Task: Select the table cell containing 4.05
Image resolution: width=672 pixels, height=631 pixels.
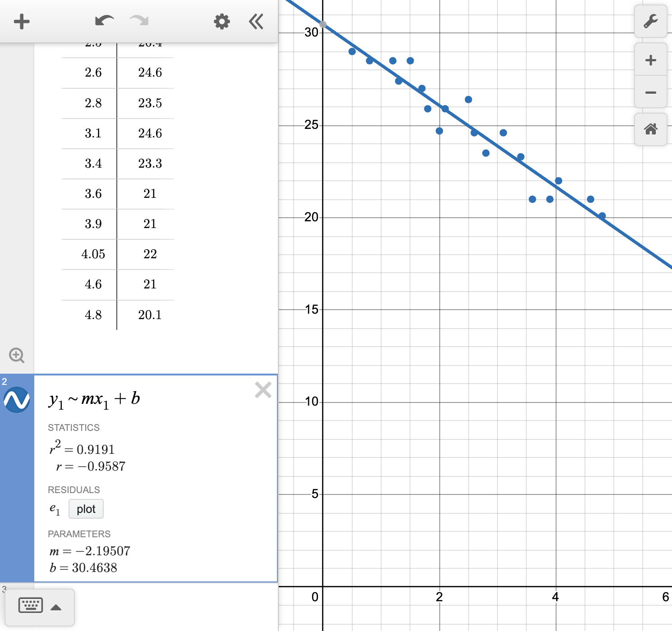Action: 93,254
